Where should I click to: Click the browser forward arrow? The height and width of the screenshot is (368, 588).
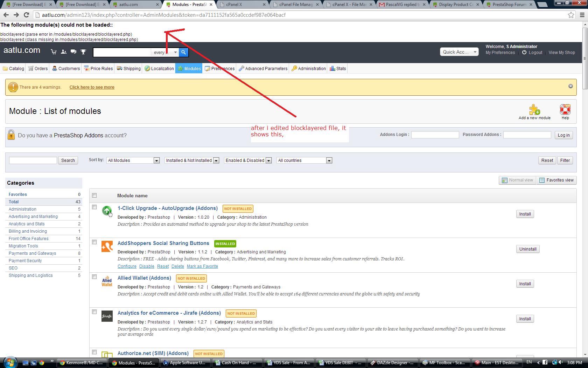pos(16,15)
